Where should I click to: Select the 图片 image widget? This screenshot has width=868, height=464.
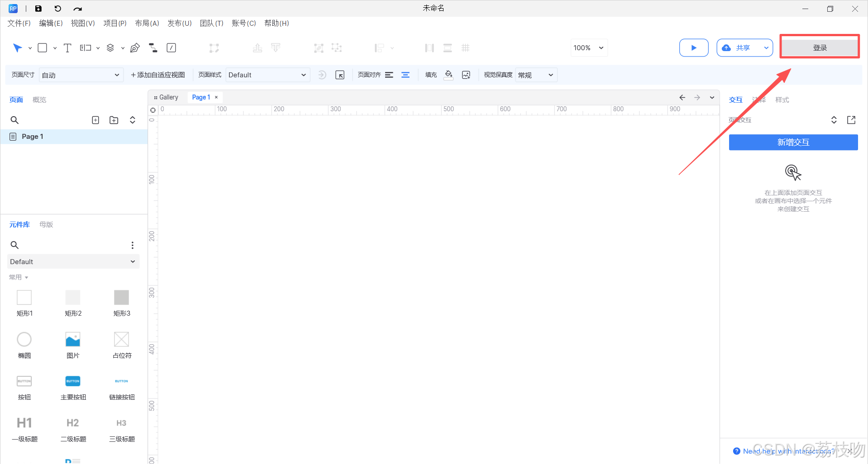coord(73,345)
